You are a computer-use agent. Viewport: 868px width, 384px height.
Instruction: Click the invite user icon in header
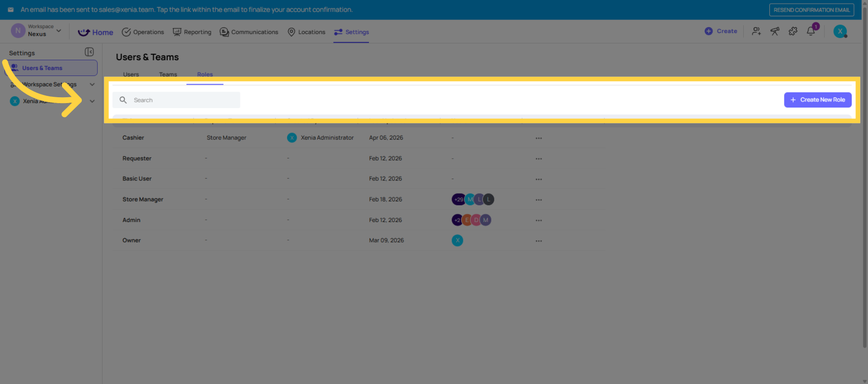click(756, 31)
